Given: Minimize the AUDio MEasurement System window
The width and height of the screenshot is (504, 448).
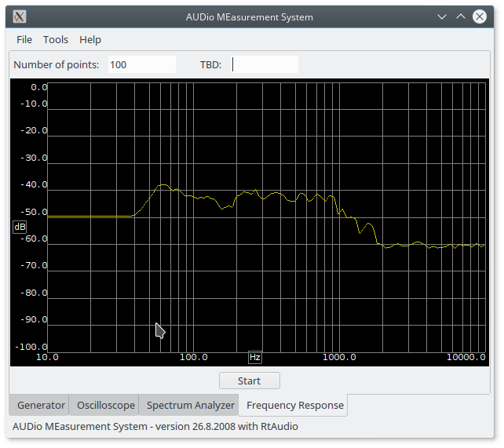Looking at the screenshot, I should pos(444,16).
